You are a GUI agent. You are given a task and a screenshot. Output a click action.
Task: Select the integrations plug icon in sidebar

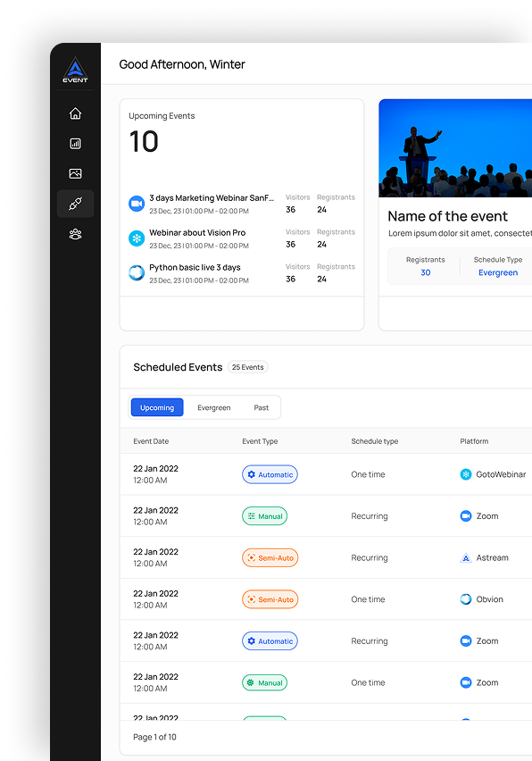75,204
